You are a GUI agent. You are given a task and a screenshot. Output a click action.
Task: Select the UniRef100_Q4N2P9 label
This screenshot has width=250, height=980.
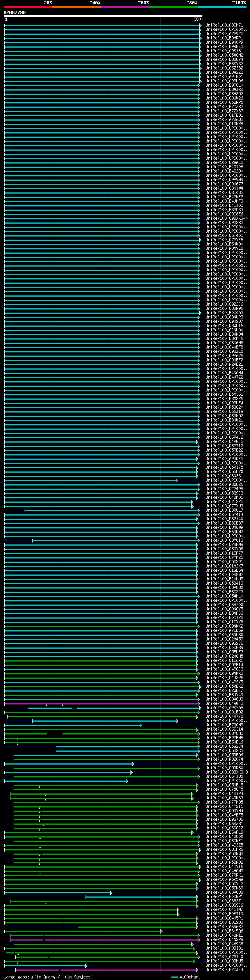[224, 940]
